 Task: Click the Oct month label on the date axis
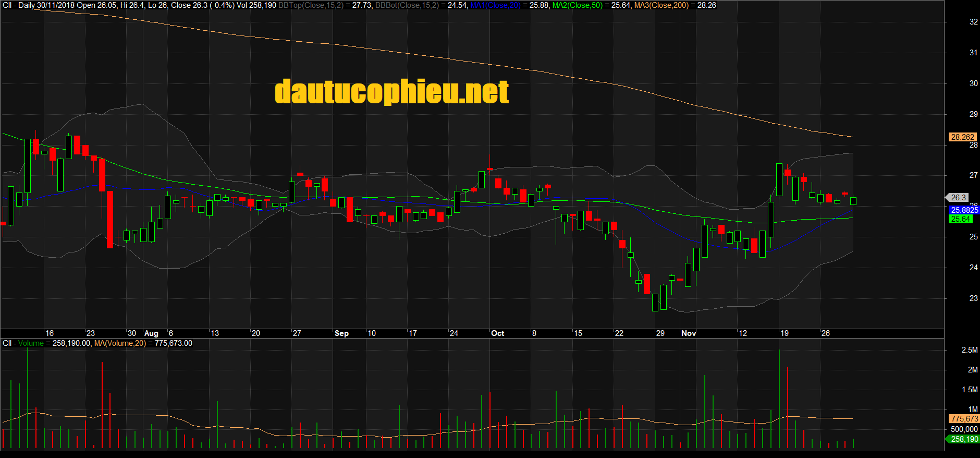click(497, 333)
